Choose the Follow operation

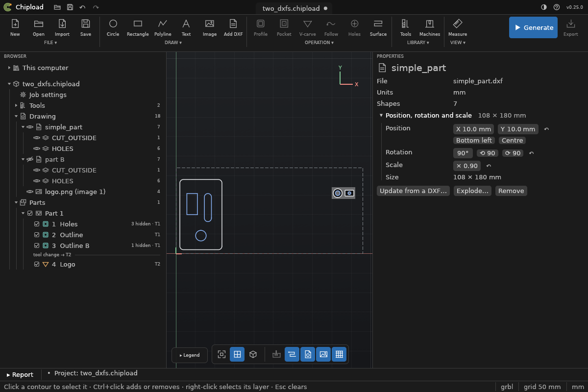pyautogui.click(x=331, y=27)
